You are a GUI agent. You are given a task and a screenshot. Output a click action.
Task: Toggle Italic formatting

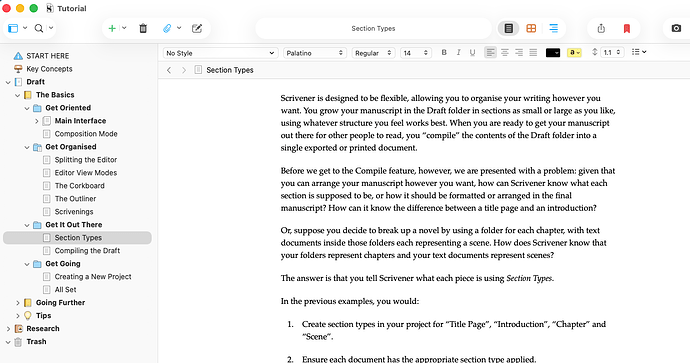click(458, 52)
